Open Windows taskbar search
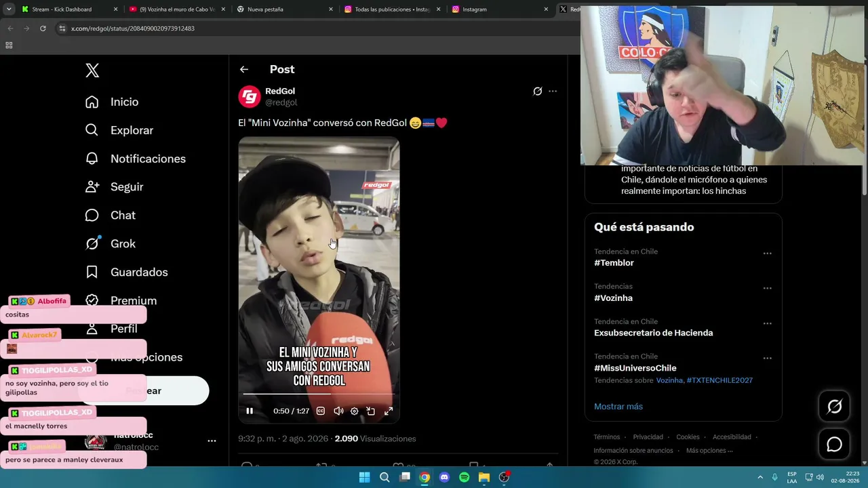 (x=384, y=477)
